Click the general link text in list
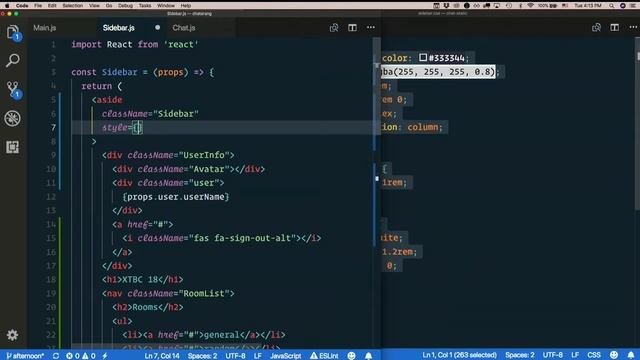The width and height of the screenshot is (640, 360). click(x=221, y=335)
